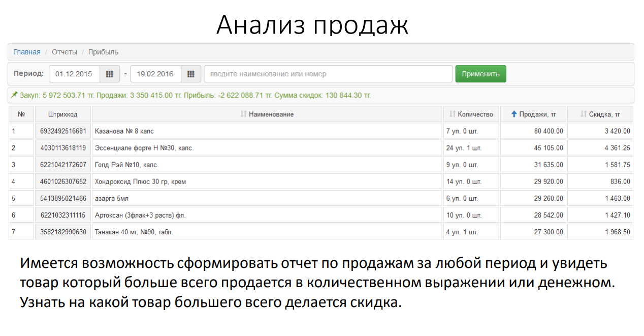Open the end date calendar picker

pos(190,74)
